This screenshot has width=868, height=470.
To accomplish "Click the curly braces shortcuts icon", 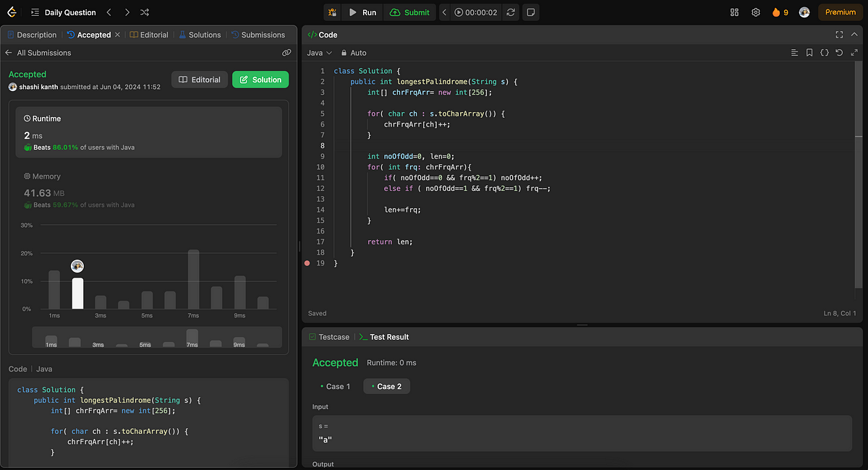I will point(825,53).
